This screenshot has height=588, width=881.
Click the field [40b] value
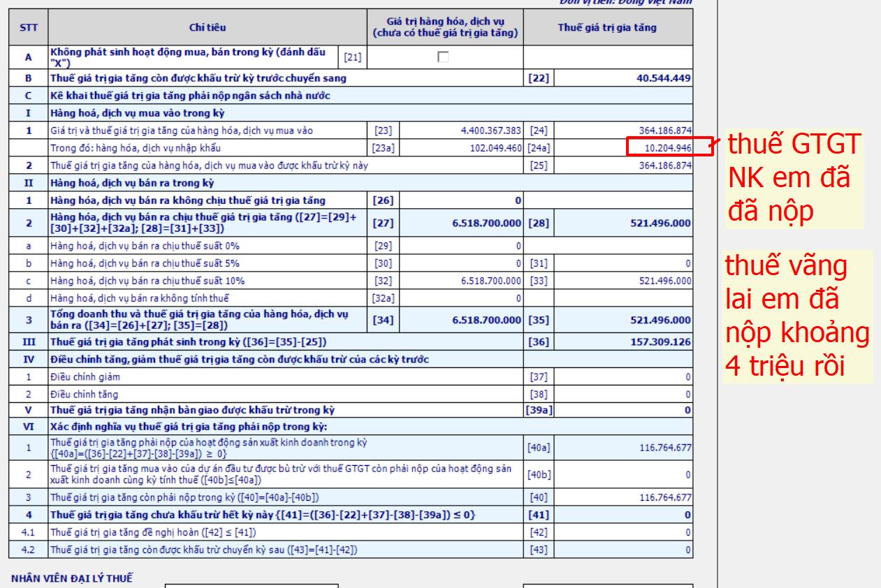tap(623, 474)
